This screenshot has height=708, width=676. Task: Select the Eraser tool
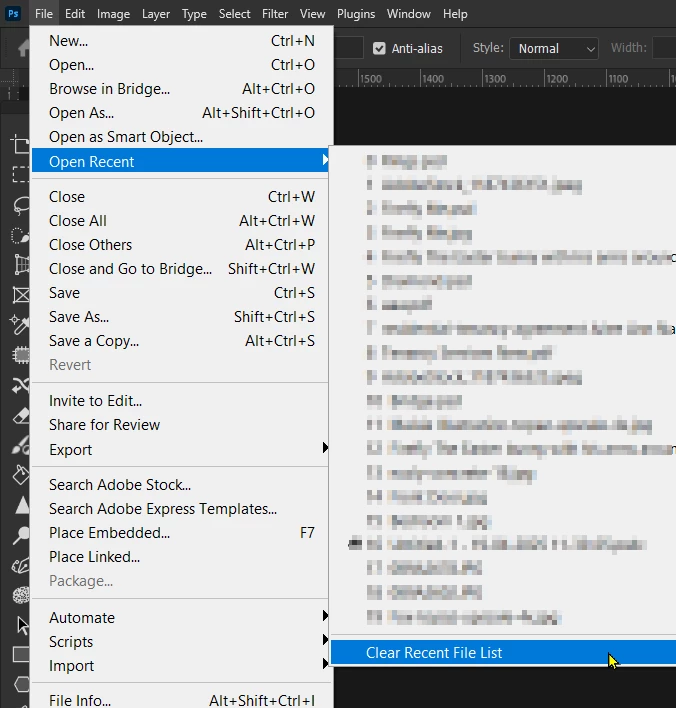(21, 415)
